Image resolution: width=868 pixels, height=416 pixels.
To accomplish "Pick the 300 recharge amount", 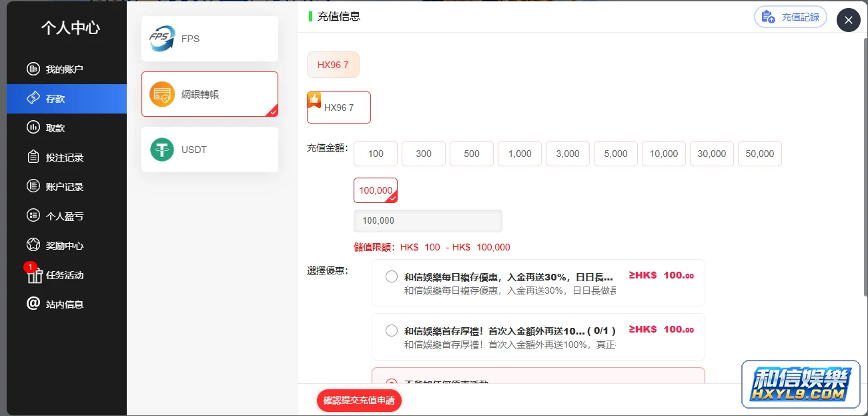I will 424,154.
